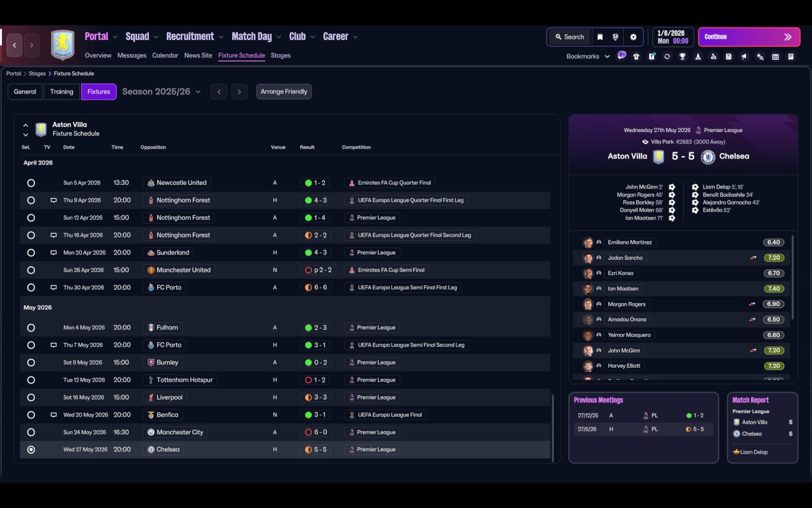Select the Burnley fixture radio button
The image size is (812, 508).
pyautogui.click(x=31, y=363)
